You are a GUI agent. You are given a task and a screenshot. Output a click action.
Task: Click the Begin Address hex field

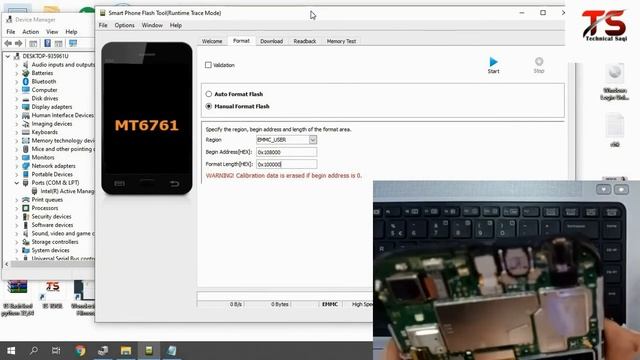[x=286, y=152]
